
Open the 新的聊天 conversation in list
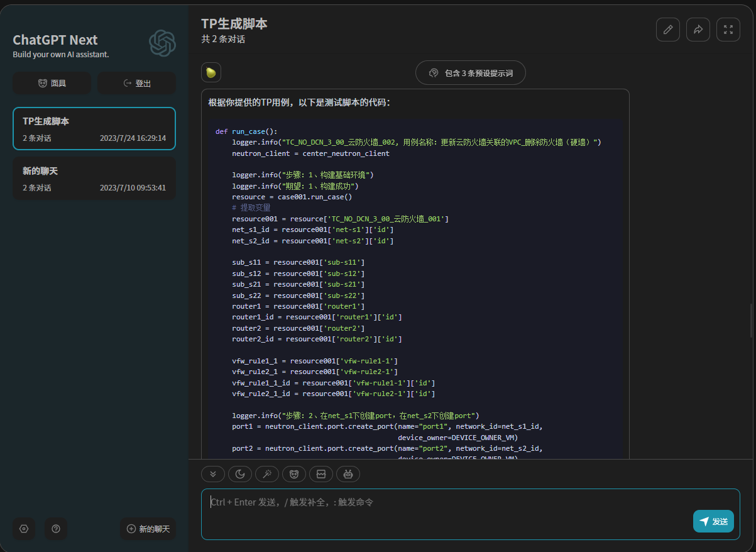point(94,179)
